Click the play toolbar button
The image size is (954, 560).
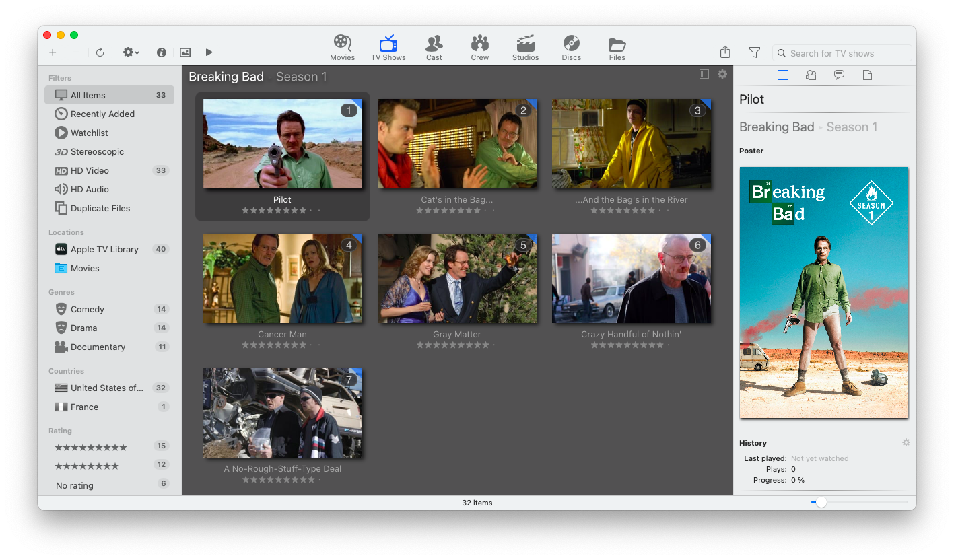coord(209,53)
